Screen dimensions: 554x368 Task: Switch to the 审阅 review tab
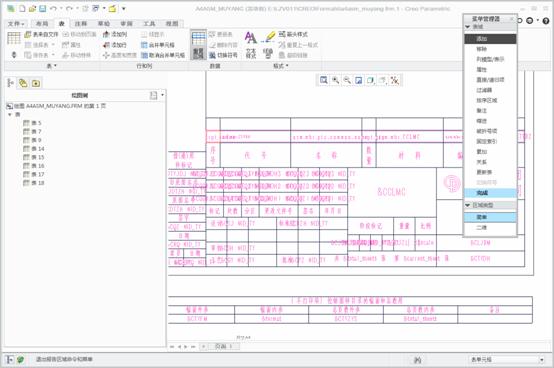coord(126,24)
